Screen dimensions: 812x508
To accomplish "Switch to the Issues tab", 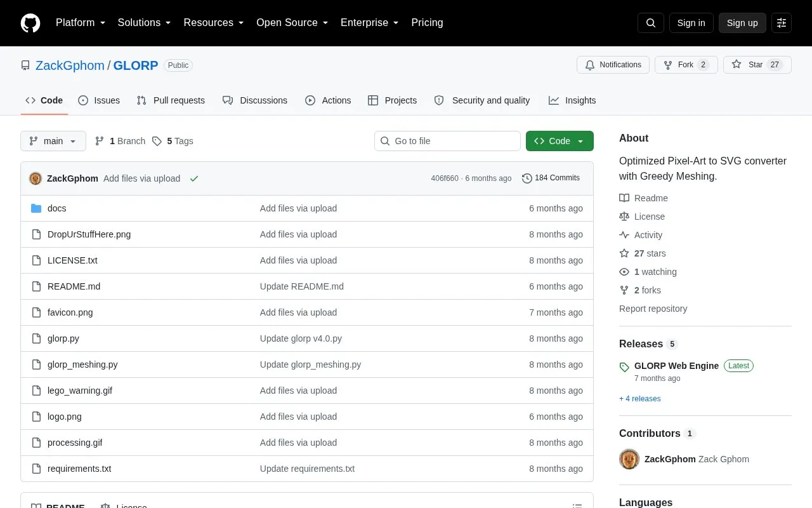I will (x=99, y=100).
